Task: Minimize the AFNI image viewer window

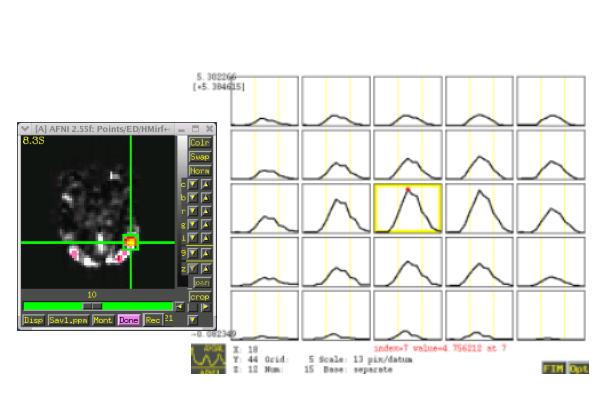Action: click(x=182, y=129)
